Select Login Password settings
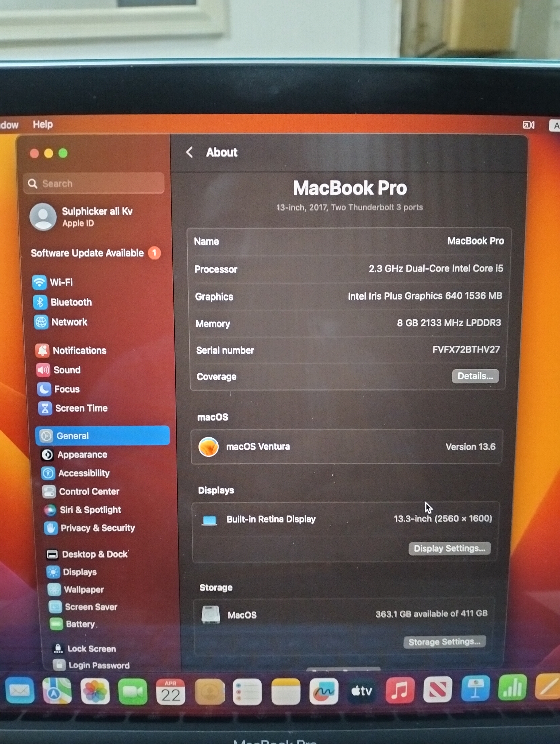Viewport: 560px width, 744px height. click(x=92, y=665)
